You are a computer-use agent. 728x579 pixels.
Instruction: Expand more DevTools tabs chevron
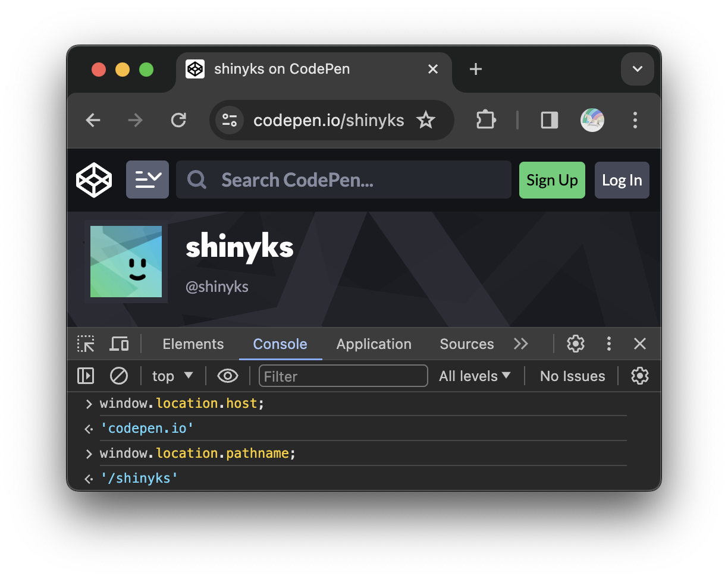click(521, 344)
